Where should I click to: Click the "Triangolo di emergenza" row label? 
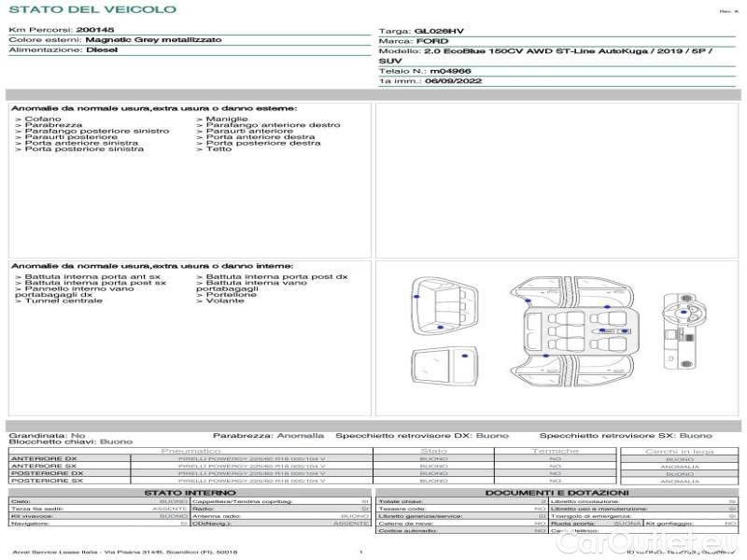click(x=591, y=516)
